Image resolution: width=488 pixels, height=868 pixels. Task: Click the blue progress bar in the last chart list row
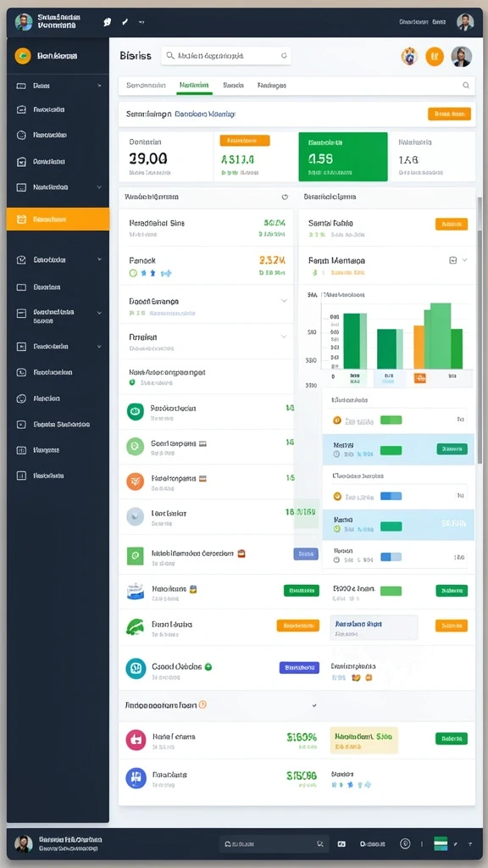pos(391,558)
